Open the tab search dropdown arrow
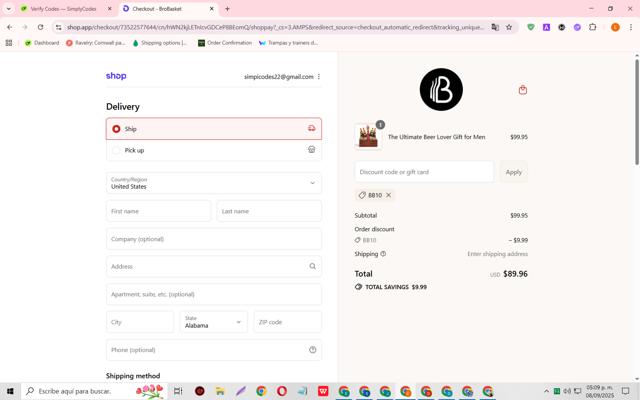640x400 pixels. coord(8,9)
